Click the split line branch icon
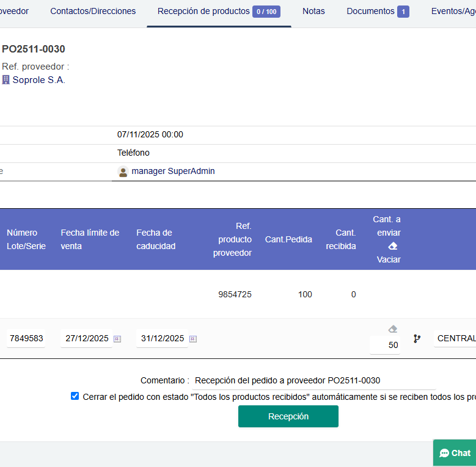The image size is (476, 467). click(417, 338)
